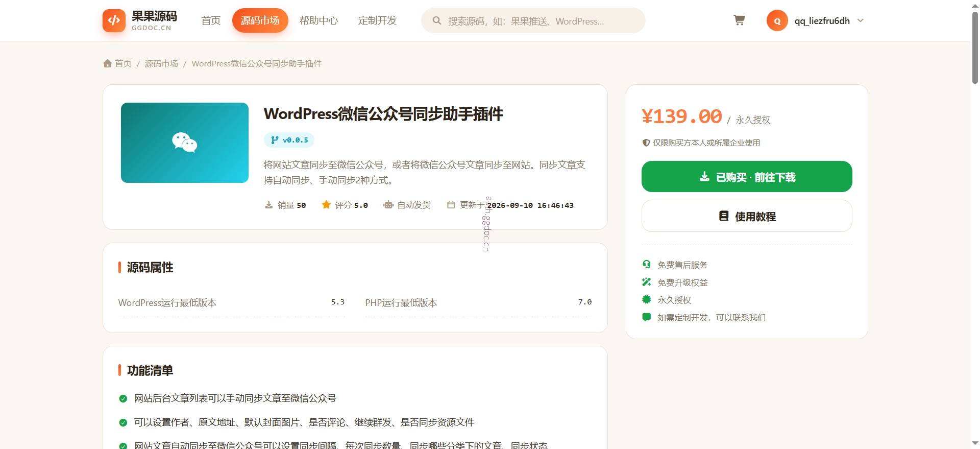
Task: Click the green check beside 网站后台文章列表
Action: [123, 398]
